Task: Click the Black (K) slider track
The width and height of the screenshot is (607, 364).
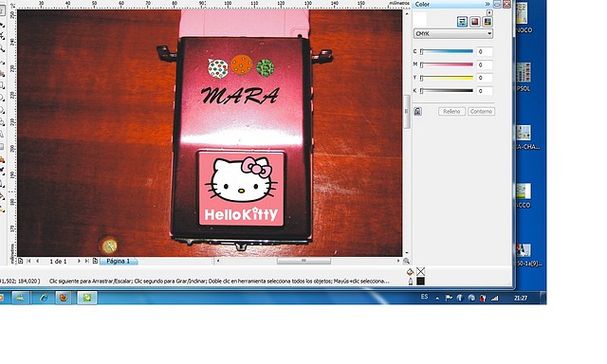Action: [447, 91]
